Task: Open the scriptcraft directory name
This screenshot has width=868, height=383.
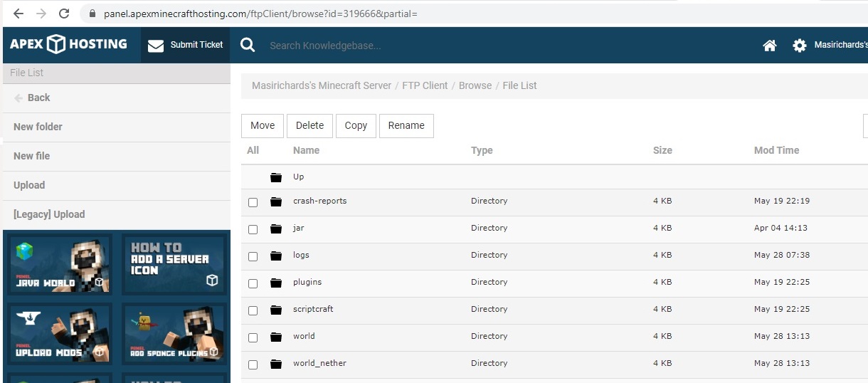Action: pyautogui.click(x=313, y=309)
